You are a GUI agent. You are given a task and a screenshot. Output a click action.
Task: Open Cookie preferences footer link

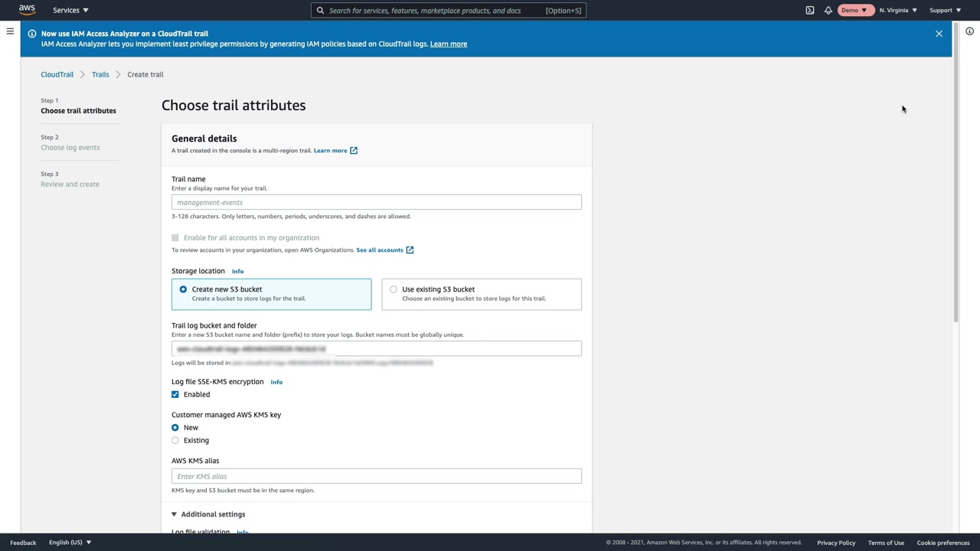943,543
